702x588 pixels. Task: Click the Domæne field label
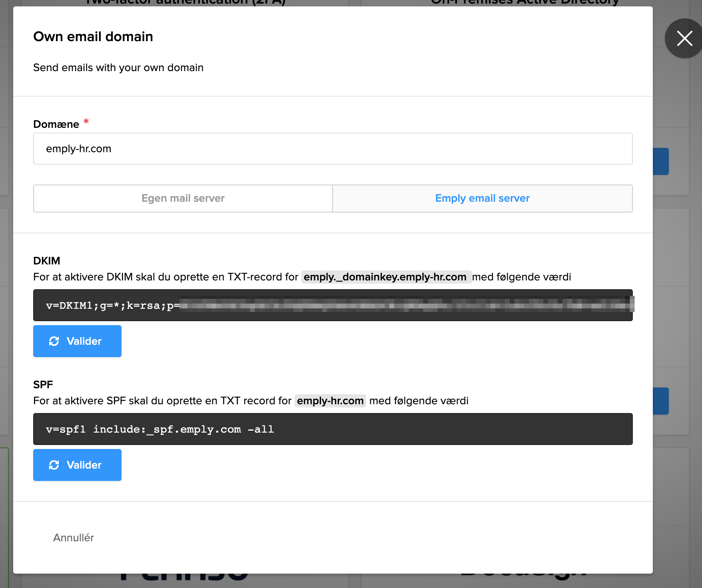click(x=56, y=124)
